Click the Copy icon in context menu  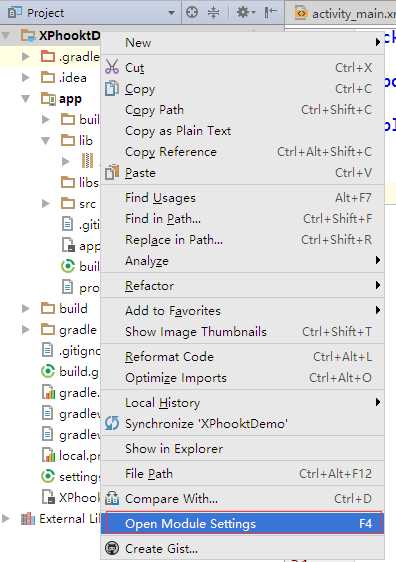click(x=112, y=88)
